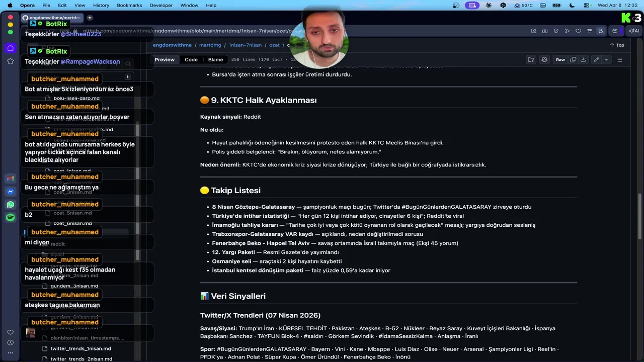Open the File menu
The image size is (644, 362).
[46, 5]
